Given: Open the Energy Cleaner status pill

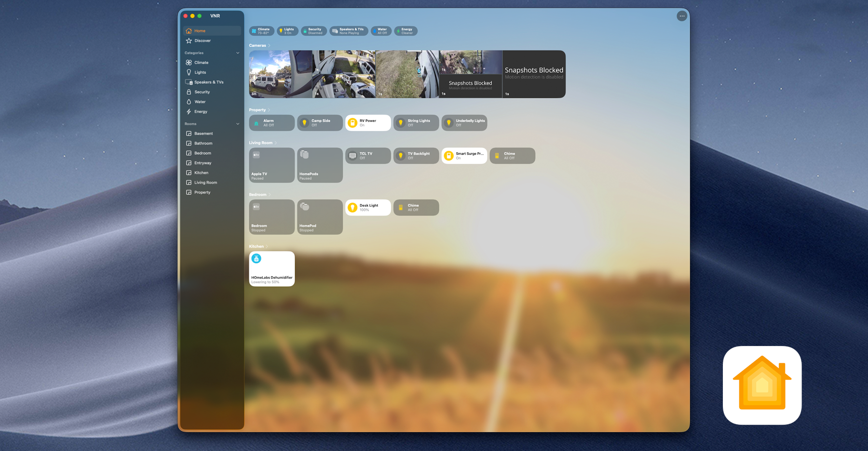Looking at the screenshot, I should 406,31.
